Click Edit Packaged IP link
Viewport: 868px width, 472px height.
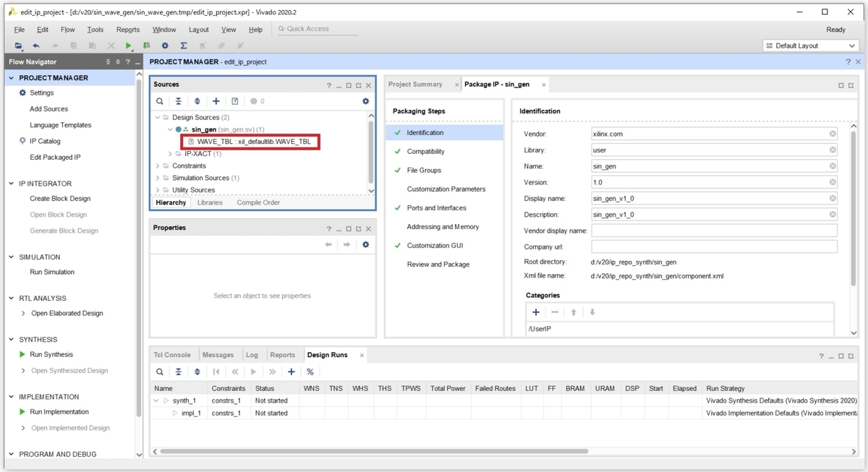point(55,158)
